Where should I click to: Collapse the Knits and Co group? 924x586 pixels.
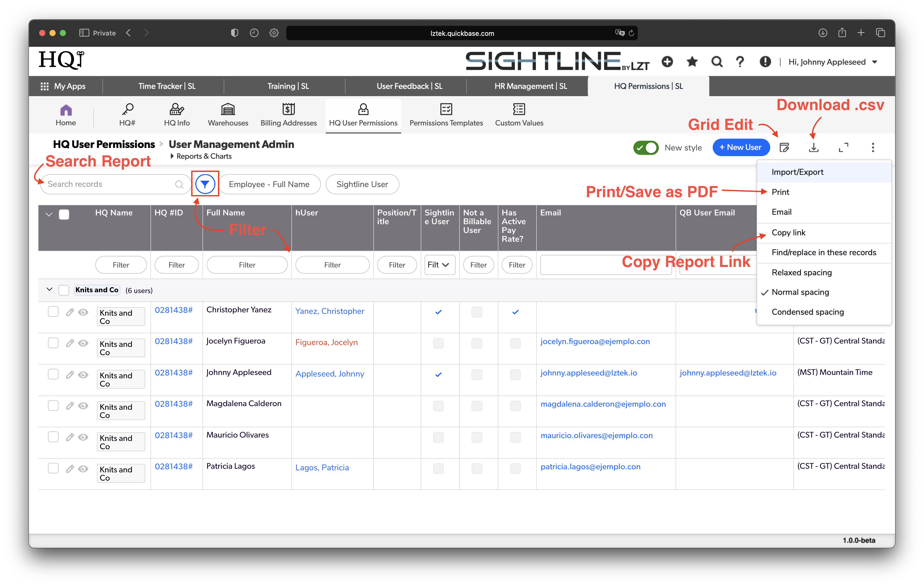[x=49, y=289]
